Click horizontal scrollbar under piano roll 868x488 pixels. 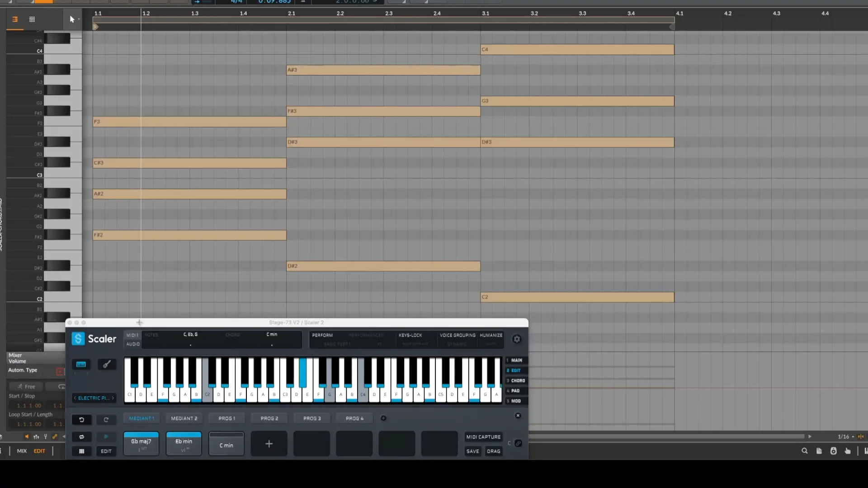pyautogui.click(x=667, y=436)
